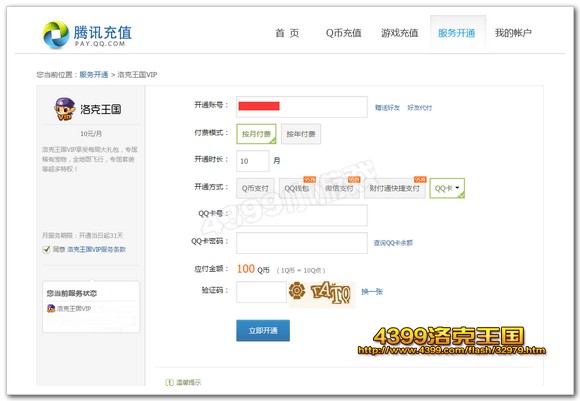
Task: Click the 好友代付 link
Action: [419, 108]
